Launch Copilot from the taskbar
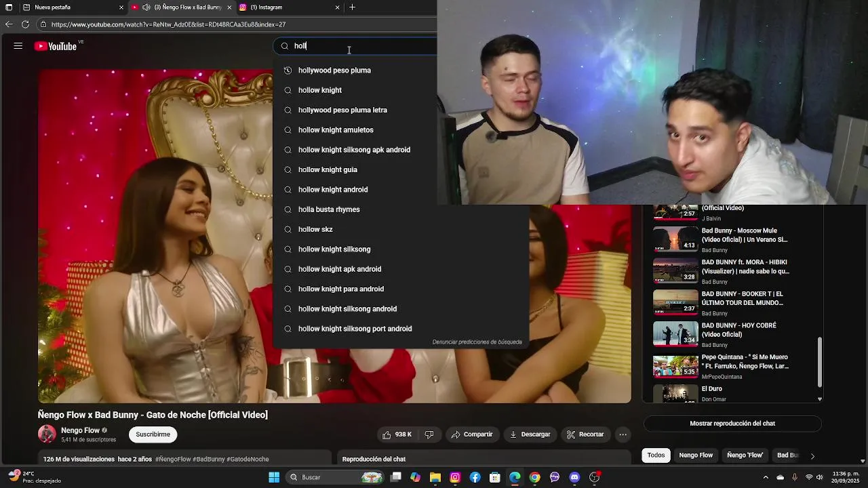This screenshot has height=488, width=868. click(416, 477)
